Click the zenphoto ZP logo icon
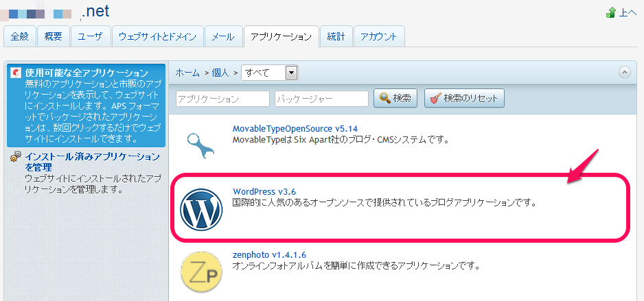Viewport: 644px width, 301px height. tap(201, 272)
